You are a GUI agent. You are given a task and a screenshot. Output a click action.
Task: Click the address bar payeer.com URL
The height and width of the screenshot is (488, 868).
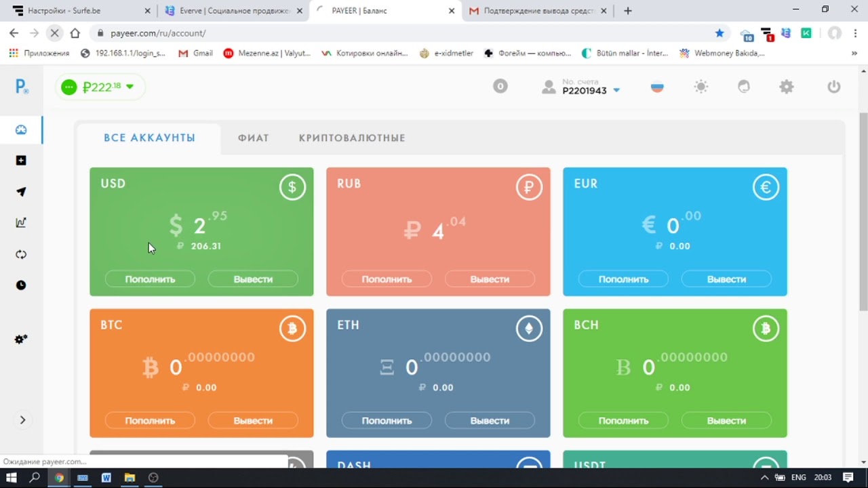(158, 33)
